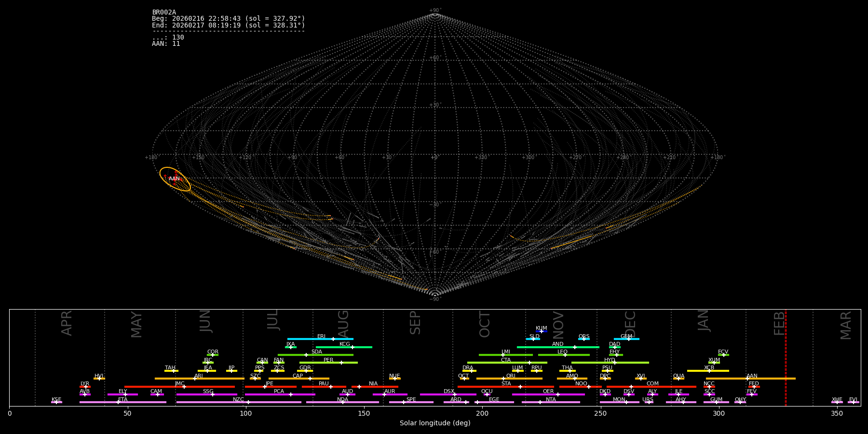Screen dimensions: 868x434
Task: Click the ECV shower label
Action: [723, 352]
